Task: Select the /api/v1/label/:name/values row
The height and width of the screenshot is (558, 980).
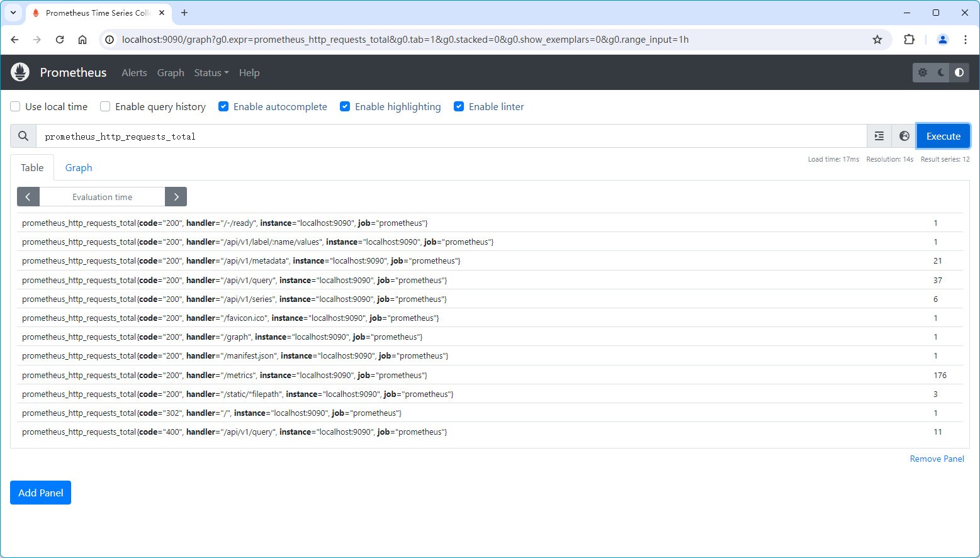Action: tap(490, 242)
